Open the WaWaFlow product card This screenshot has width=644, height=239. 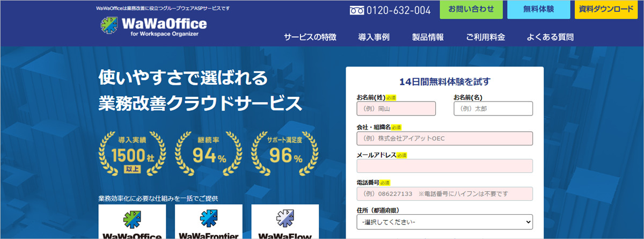[285, 221]
